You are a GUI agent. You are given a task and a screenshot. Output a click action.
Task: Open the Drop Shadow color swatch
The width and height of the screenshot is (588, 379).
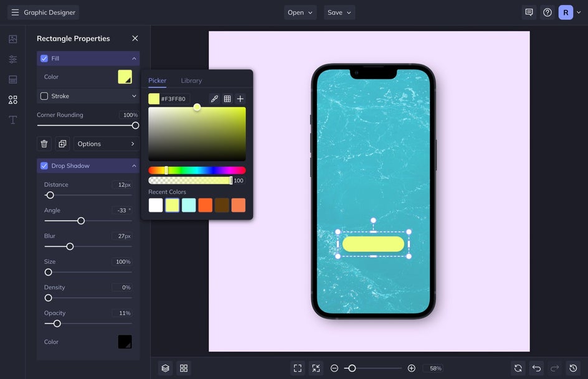125,342
